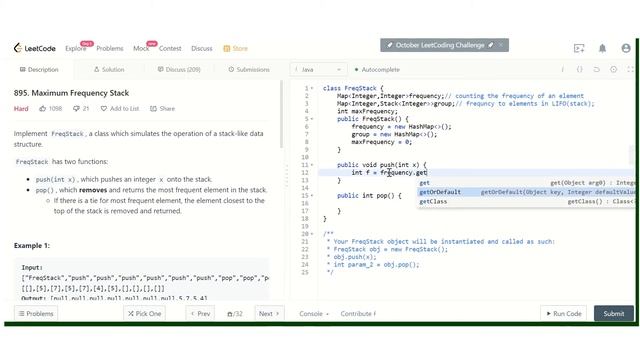Click the curly braces format icon

tap(580, 69)
